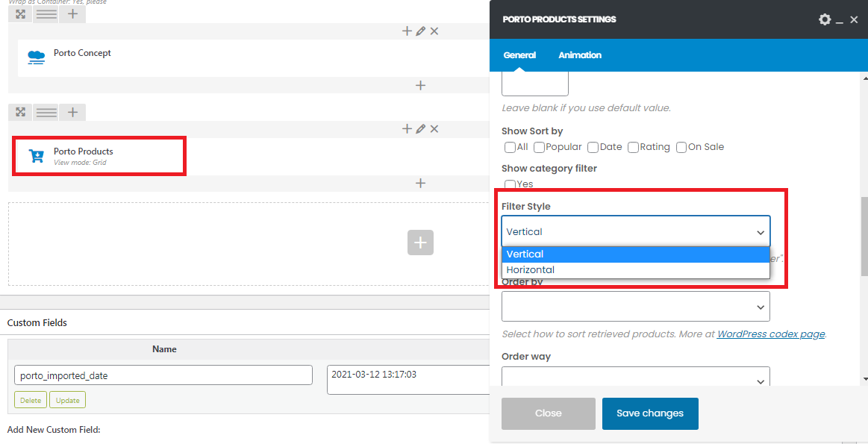Click the blank input above 'Leave blank' hint
This screenshot has width=868, height=444.
[534, 84]
